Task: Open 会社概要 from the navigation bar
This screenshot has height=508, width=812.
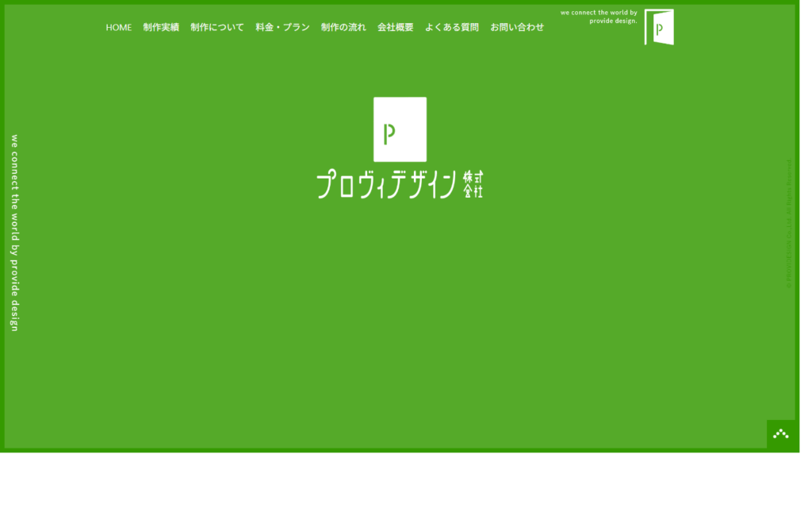Action: [x=395, y=27]
